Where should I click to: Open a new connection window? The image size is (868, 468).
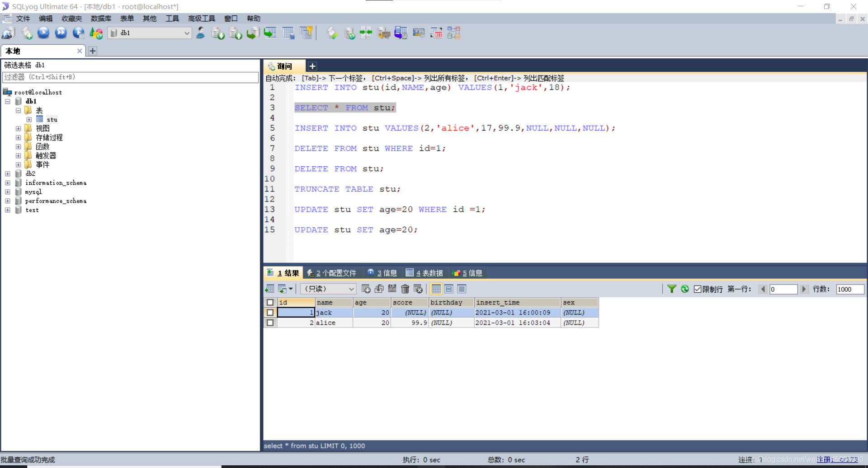point(9,33)
